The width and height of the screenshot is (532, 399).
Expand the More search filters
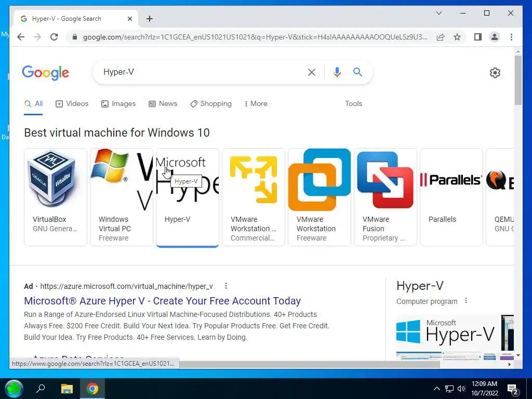pyautogui.click(x=256, y=104)
